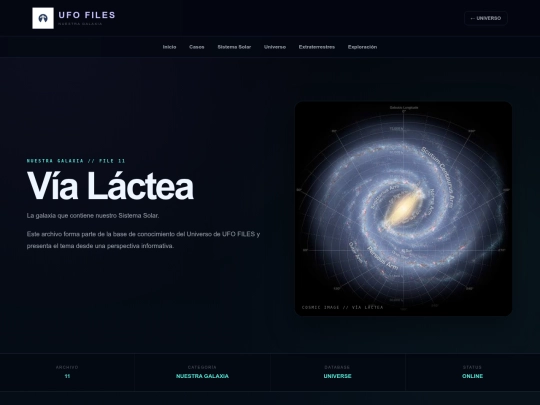Open the Extraterrestres nav link
This screenshot has width=540, height=405.
point(317,47)
